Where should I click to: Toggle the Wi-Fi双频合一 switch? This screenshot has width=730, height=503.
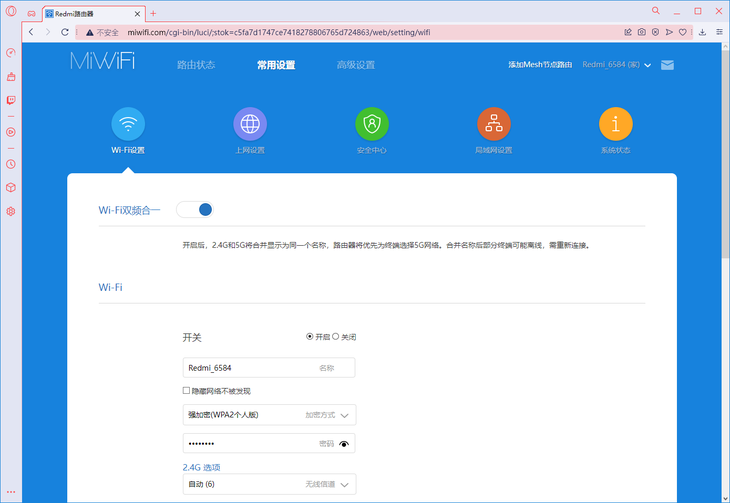point(195,210)
